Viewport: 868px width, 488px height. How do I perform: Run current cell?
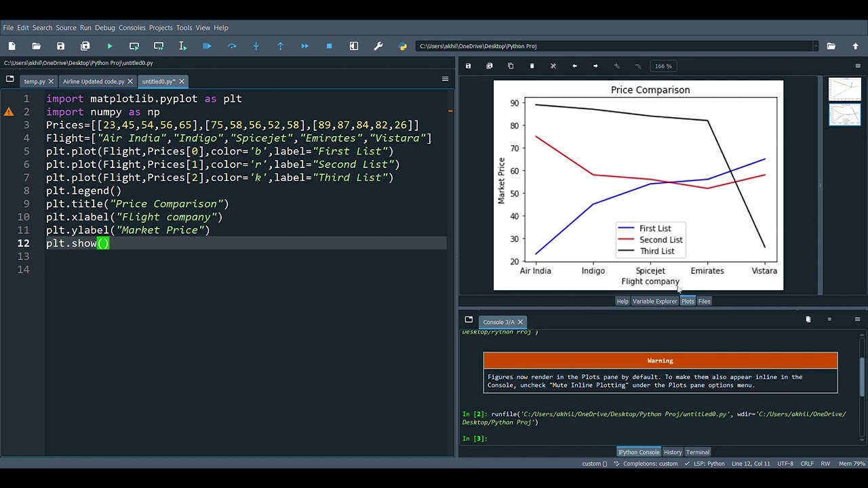[134, 46]
